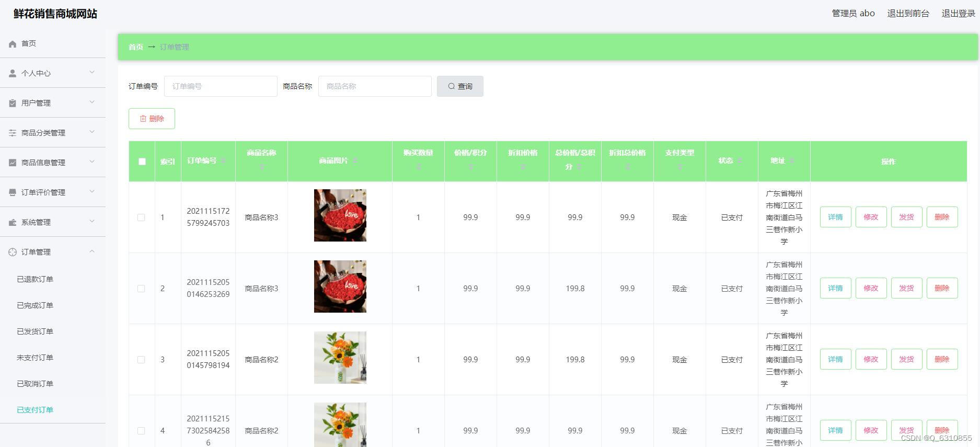Collapse the 订单管理 menu chevron

pos(92,251)
